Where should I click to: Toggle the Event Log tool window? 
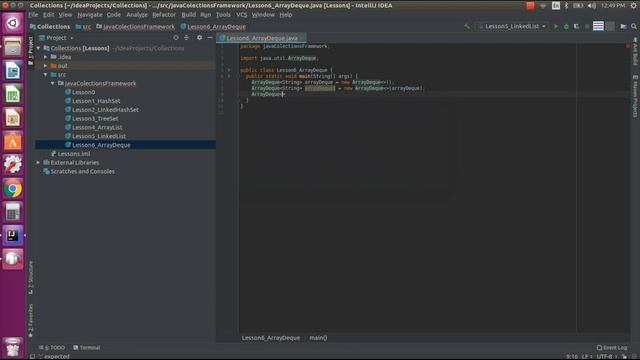tap(612, 348)
